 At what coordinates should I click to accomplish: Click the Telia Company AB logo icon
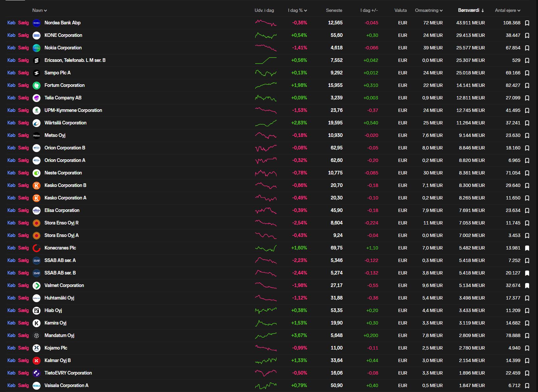click(37, 98)
